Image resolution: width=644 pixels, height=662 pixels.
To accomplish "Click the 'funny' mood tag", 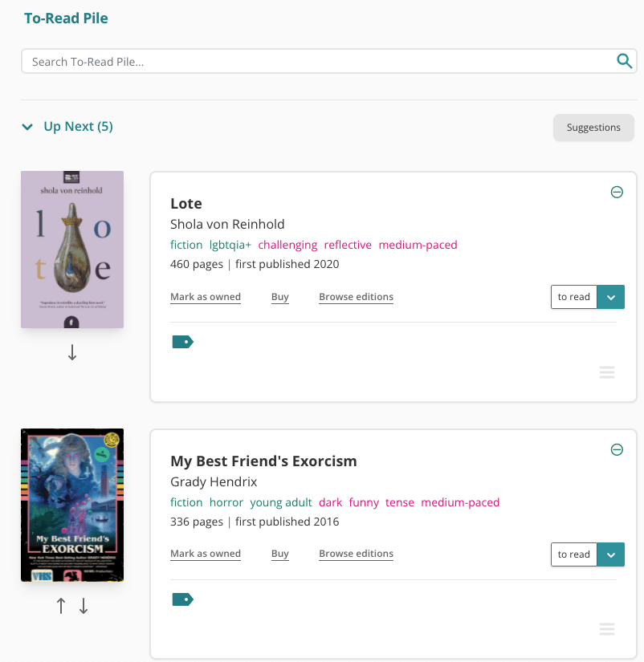I will (364, 502).
